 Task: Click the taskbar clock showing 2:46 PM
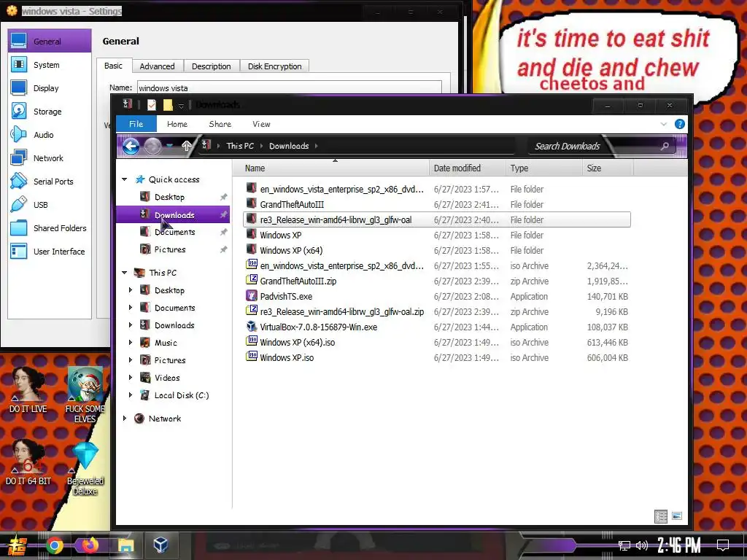(679, 545)
